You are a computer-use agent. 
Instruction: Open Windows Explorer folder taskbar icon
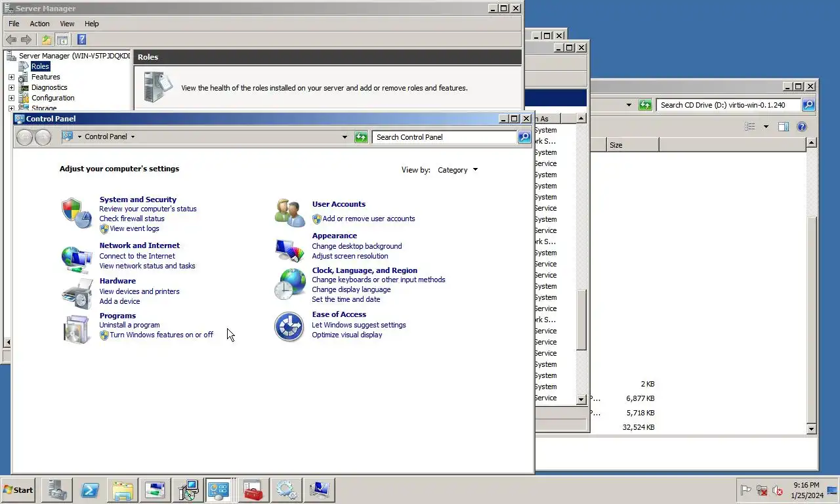coord(123,490)
